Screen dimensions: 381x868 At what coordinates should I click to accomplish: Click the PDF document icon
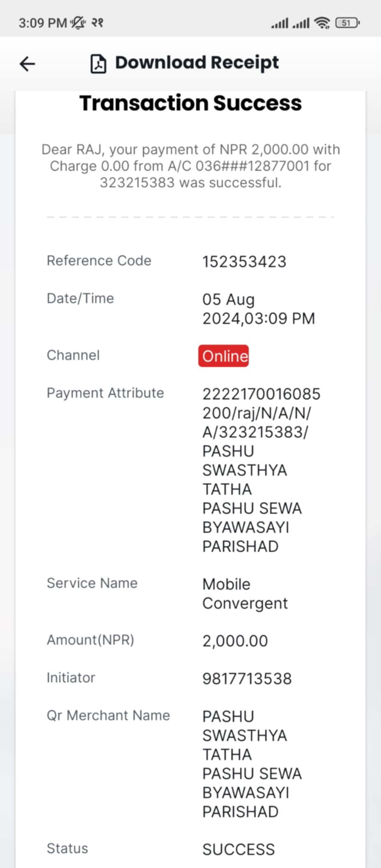pyautogui.click(x=98, y=64)
